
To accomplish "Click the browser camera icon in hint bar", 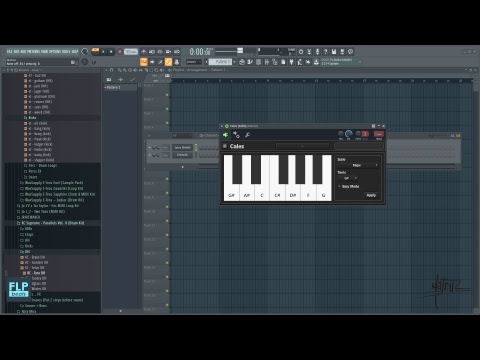I will click(x=73, y=62).
